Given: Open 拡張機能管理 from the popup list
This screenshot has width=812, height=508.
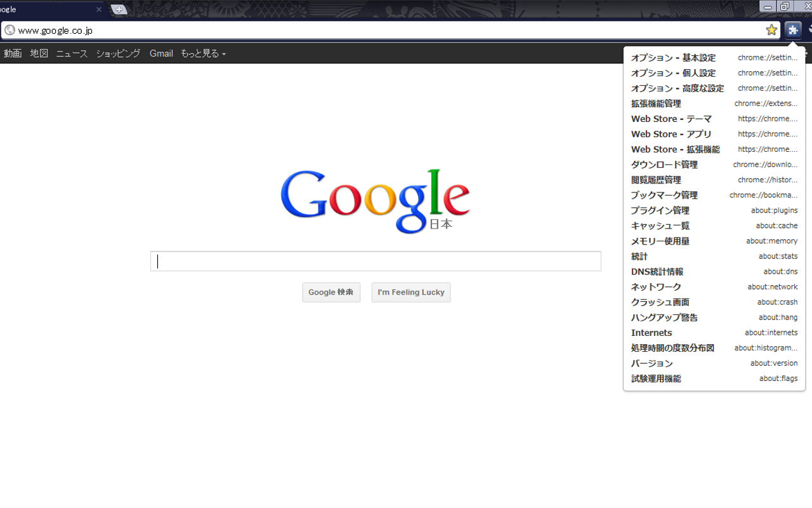Looking at the screenshot, I should pyautogui.click(x=714, y=104).
